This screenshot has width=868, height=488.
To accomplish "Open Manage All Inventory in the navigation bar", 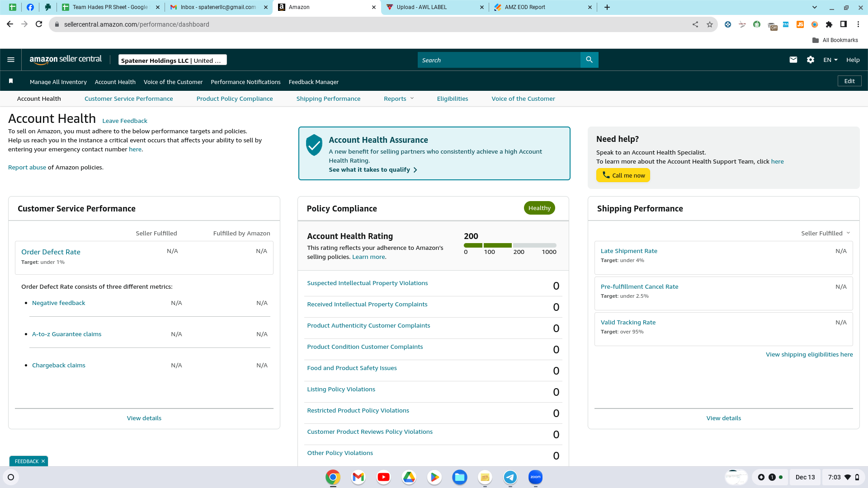I will click(x=58, y=82).
